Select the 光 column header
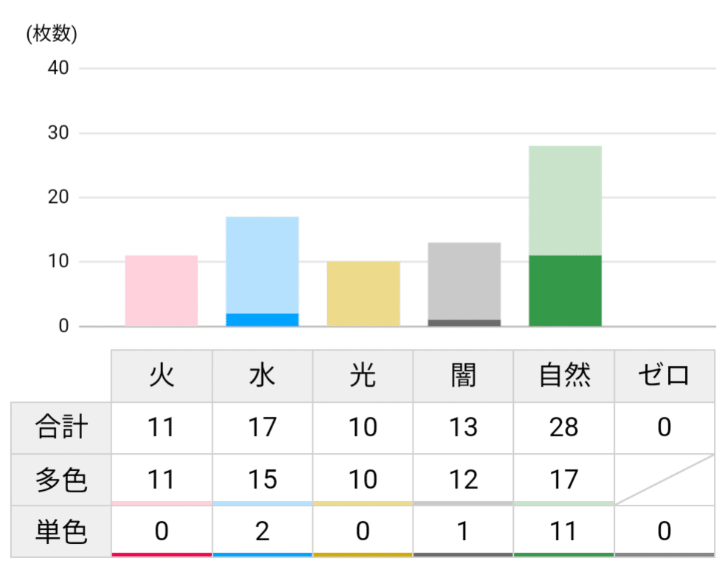The image size is (728, 586). [x=363, y=376]
